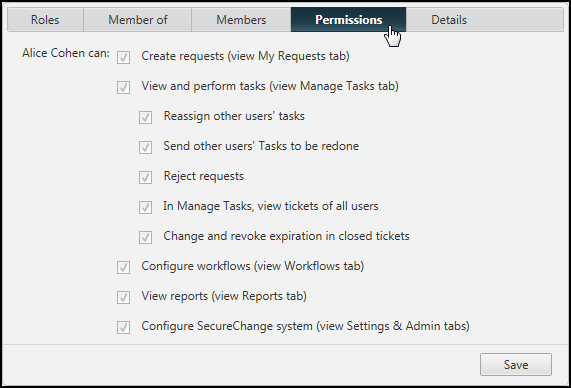The image size is (571, 388).
Task: Select the Members tab
Action: pos(241,20)
